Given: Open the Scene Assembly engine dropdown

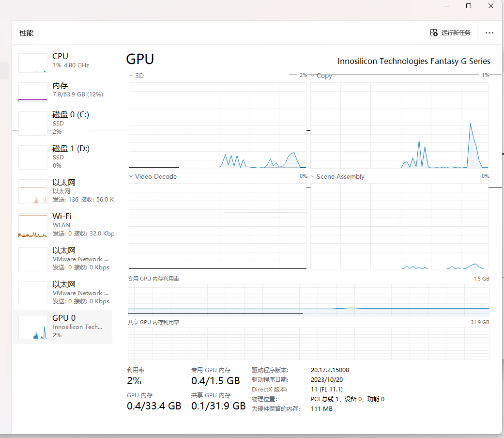Looking at the screenshot, I should point(312,176).
